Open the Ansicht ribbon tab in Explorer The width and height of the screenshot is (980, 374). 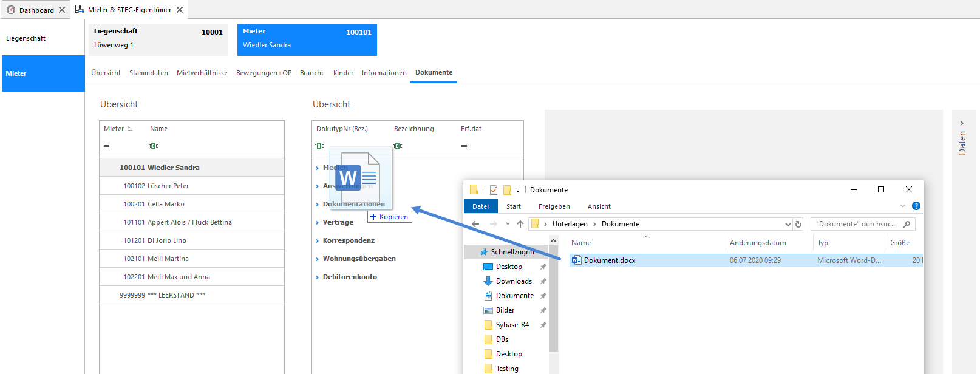tap(599, 206)
